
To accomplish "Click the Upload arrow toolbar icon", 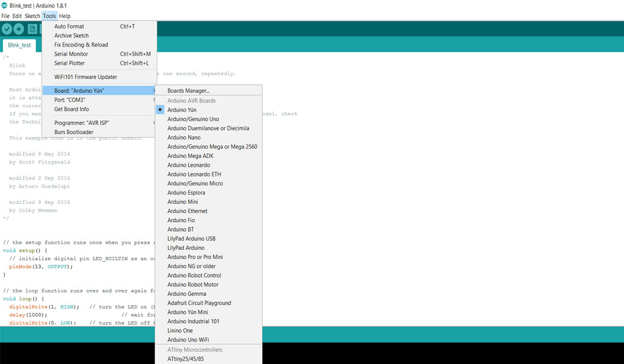I will click(19, 29).
